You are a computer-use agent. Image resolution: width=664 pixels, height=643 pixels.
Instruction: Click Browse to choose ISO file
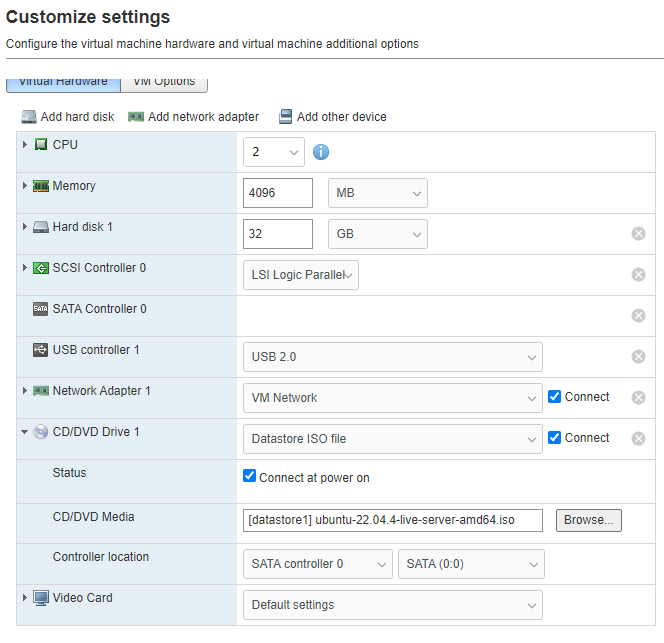[x=589, y=520]
